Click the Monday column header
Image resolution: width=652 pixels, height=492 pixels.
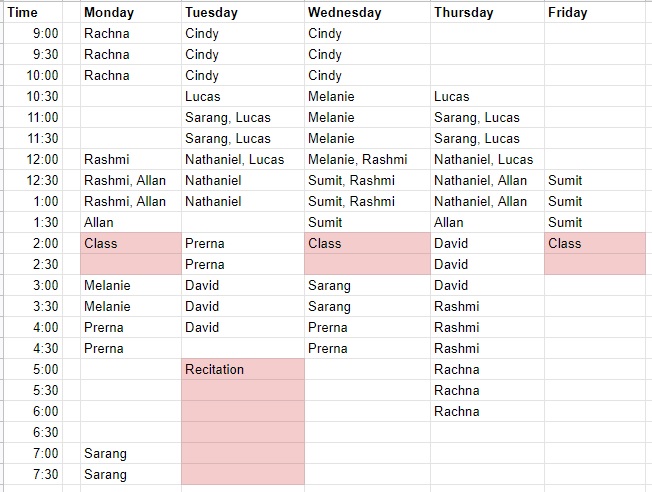pos(130,13)
